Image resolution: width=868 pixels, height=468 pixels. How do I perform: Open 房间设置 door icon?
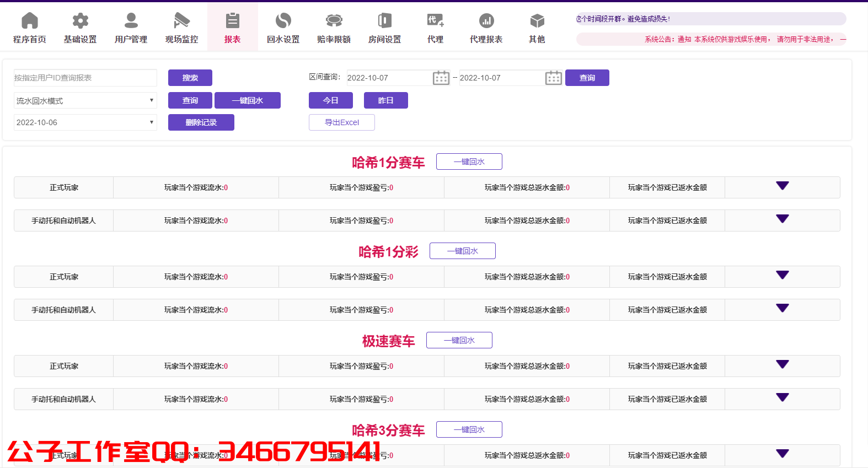pos(385,21)
